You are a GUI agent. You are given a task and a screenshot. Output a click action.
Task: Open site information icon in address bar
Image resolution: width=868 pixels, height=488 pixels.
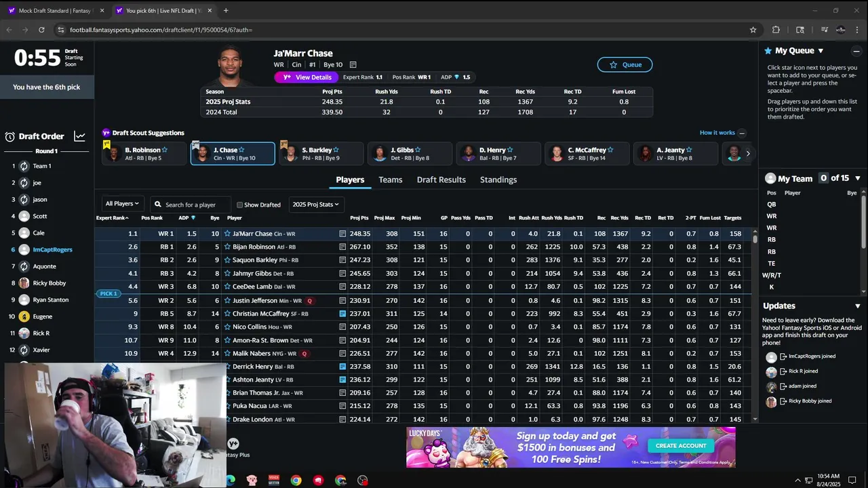point(61,30)
